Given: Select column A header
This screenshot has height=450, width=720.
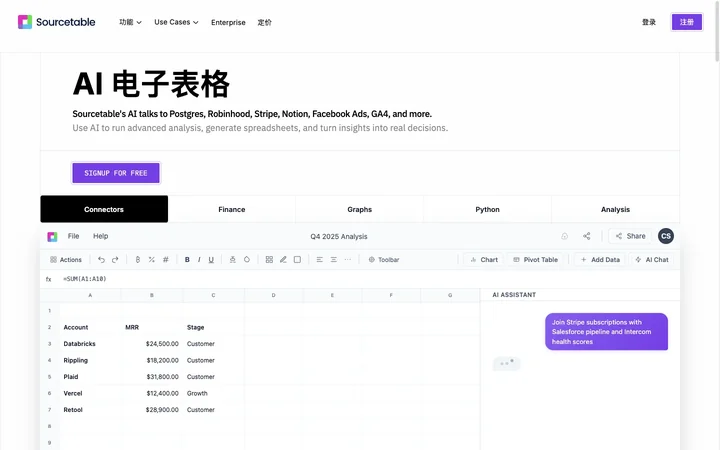Looking at the screenshot, I should [x=90, y=295].
